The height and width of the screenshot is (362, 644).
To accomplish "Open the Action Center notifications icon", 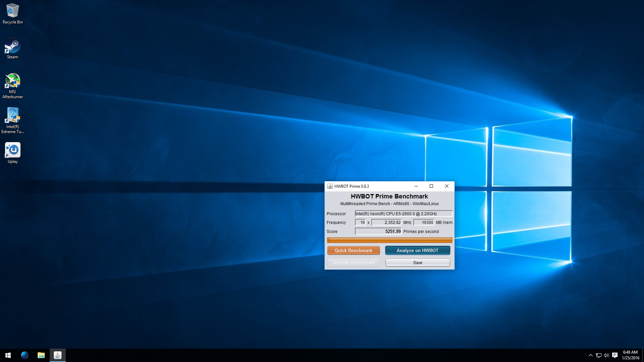I will coord(615,355).
